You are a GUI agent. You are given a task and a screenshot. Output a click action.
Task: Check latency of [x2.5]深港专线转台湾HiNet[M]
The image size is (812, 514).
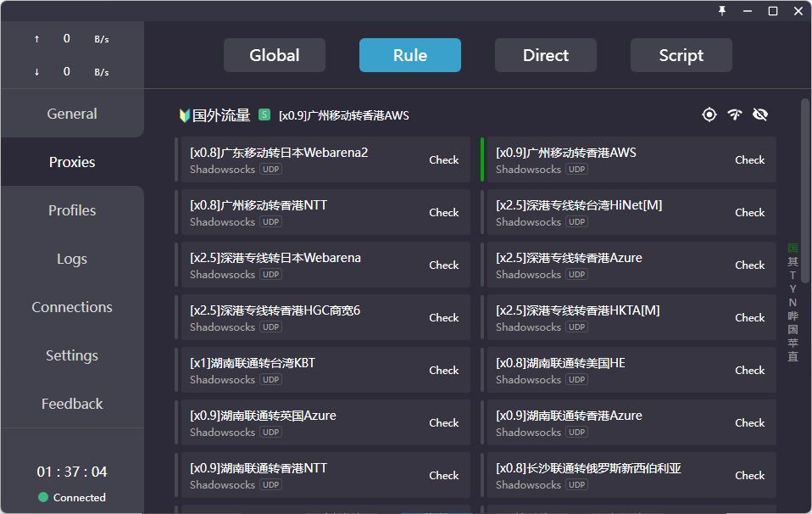click(750, 212)
